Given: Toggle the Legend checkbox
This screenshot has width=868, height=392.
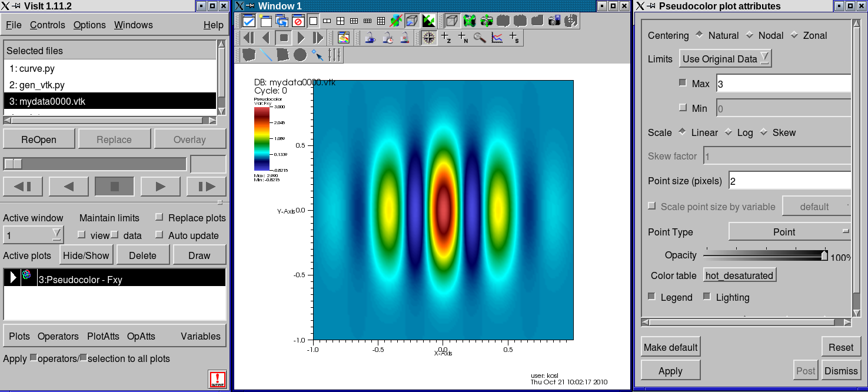Looking at the screenshot, I should tap(651, 297).
